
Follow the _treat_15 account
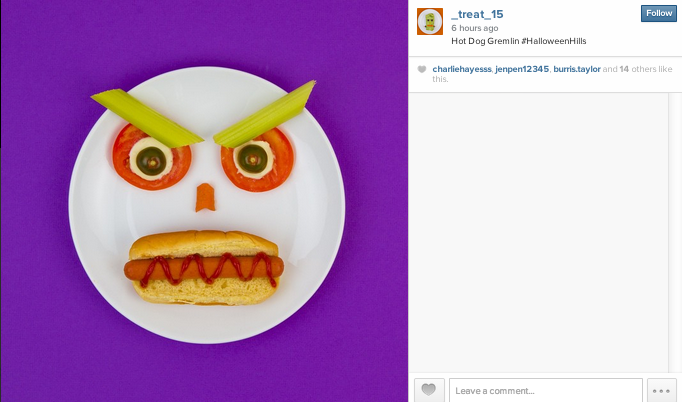point(659,13)
